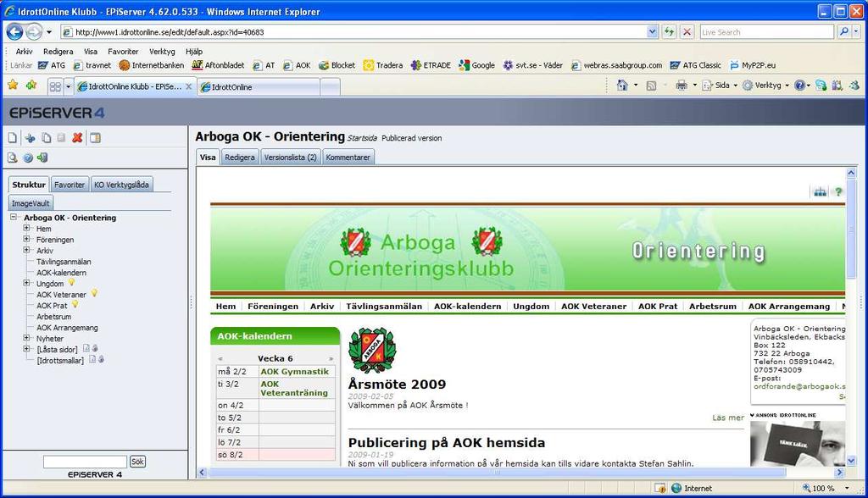The height and width of the screenshot is (498, 868).
Task: Click the live search magnifier button
Action: pyautogui.click(x=843, y=31)
